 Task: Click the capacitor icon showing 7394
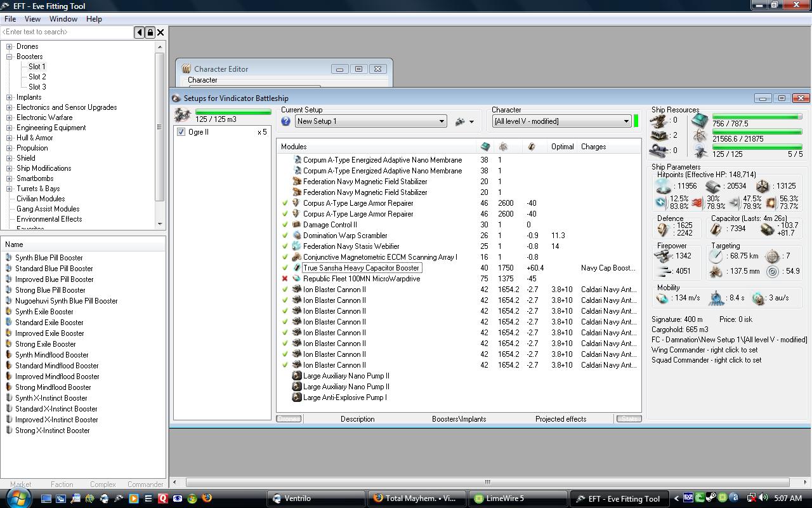tap(716, 229)
